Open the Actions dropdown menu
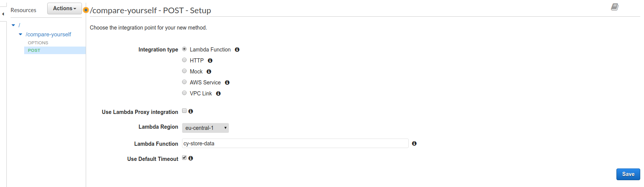Screen dimensions: 644x187 [x=65, y=8]
